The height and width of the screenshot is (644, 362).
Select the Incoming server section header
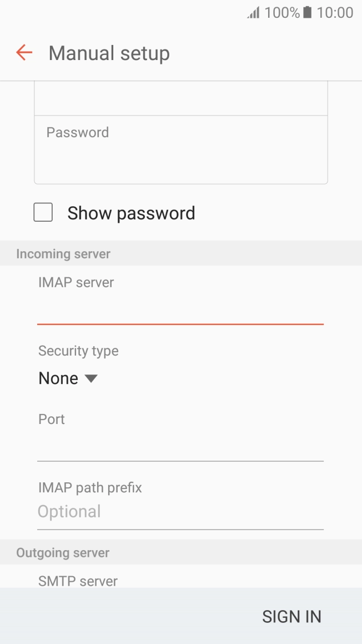coord(63,253)
